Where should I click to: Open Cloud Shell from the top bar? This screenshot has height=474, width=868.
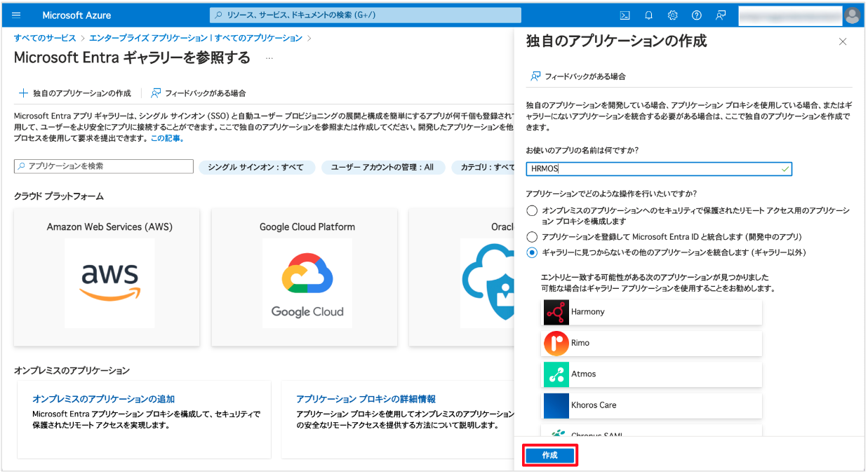click(625, 15)
